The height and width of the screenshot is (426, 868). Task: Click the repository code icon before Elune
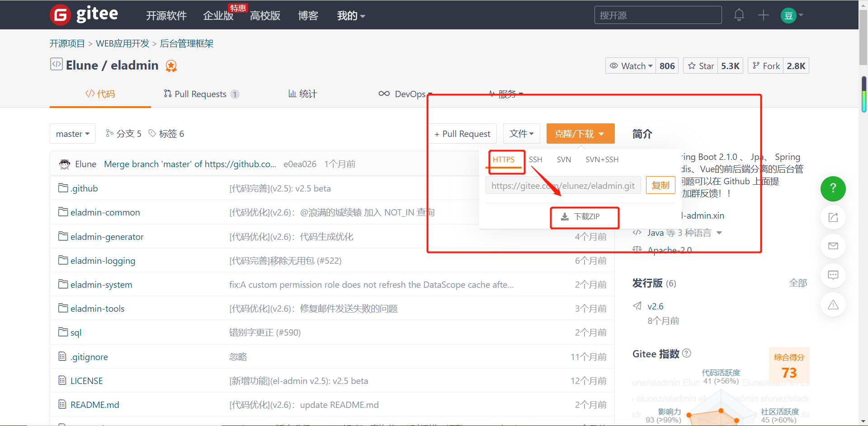[56, 64]
